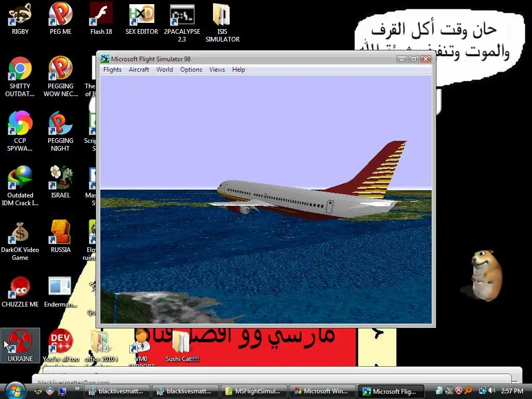Select the UKRAINE radiation symbol shortcut

[x=20, y=345]
